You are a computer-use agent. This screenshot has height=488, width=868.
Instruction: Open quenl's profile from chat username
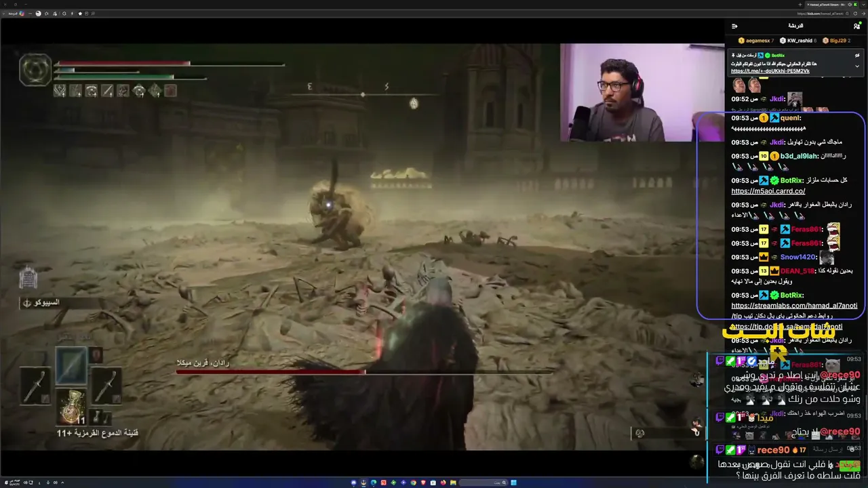tap(790, 118)
